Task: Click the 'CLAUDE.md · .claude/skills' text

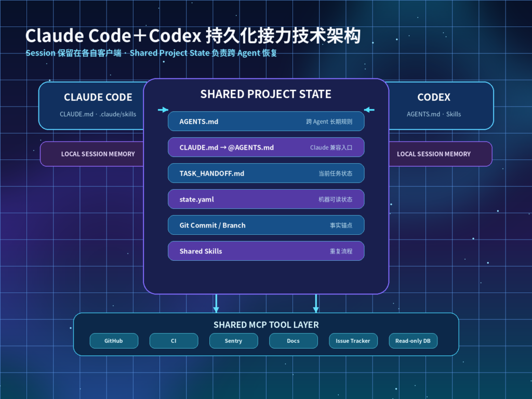Action: 98,114
